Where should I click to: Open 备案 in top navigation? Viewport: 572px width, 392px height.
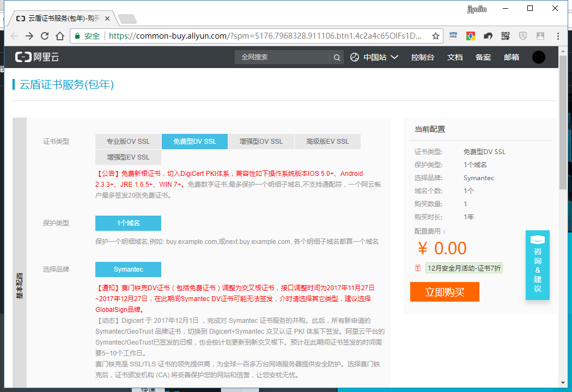pos(483,57)
